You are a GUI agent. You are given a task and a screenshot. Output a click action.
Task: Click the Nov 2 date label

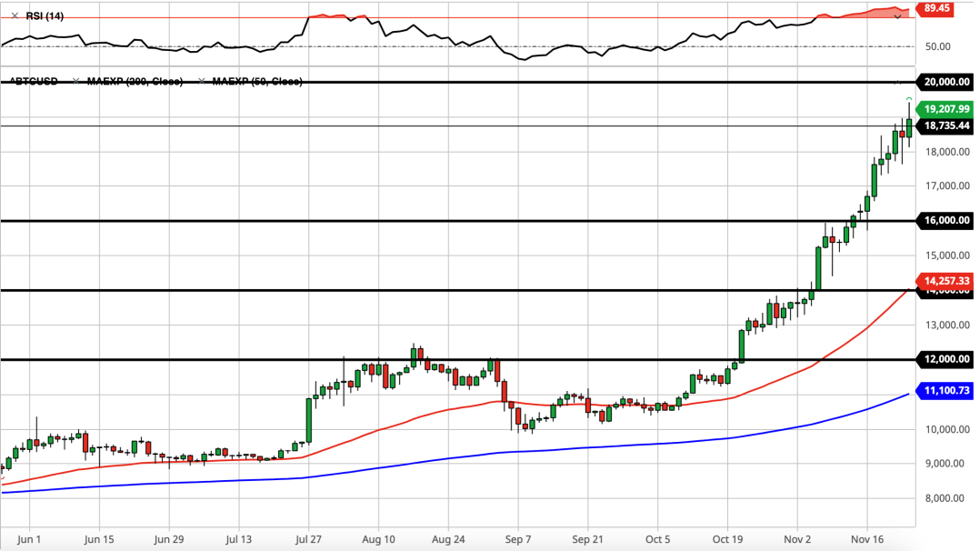click(x=797, y=539)
